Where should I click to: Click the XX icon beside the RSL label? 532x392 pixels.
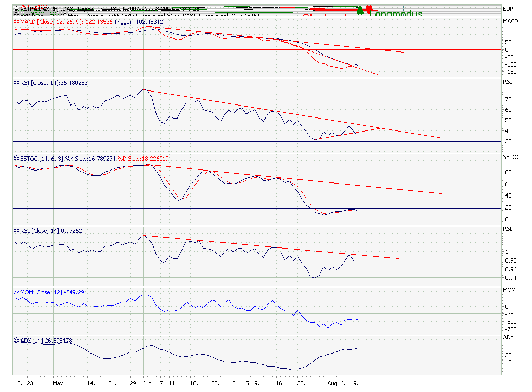coord(16,230)
